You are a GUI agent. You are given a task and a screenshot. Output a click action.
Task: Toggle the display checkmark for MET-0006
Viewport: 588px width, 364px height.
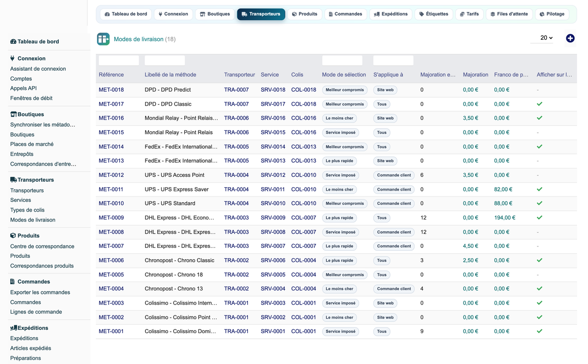click(x=539, y=260)
